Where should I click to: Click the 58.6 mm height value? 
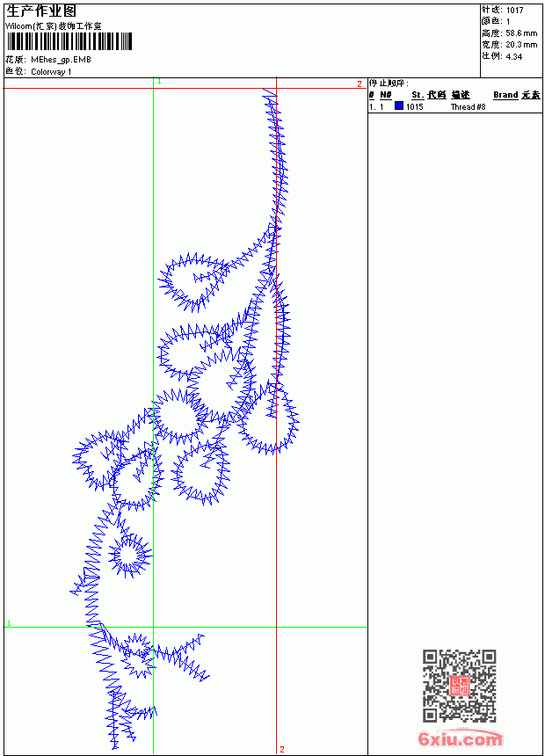(x=521, y=33)
